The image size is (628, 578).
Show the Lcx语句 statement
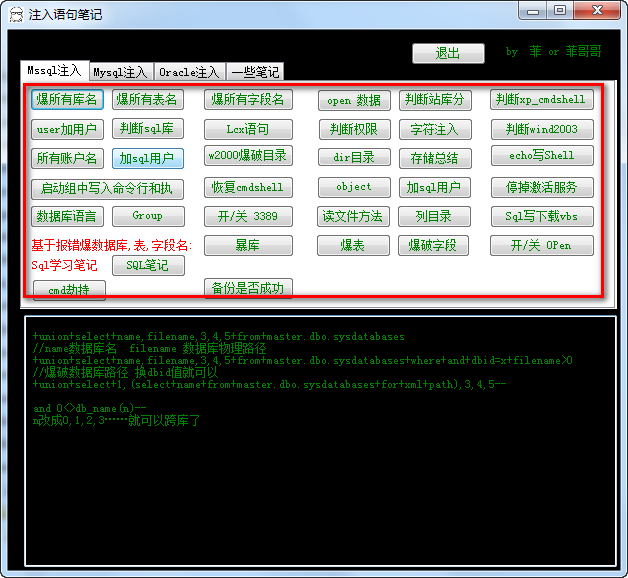(x=248, y=129)
